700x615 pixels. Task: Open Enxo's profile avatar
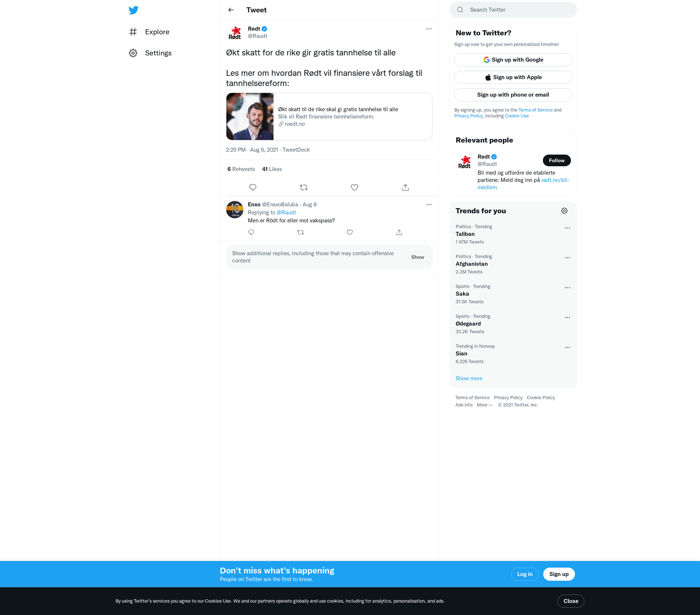[x=235, y=210]
